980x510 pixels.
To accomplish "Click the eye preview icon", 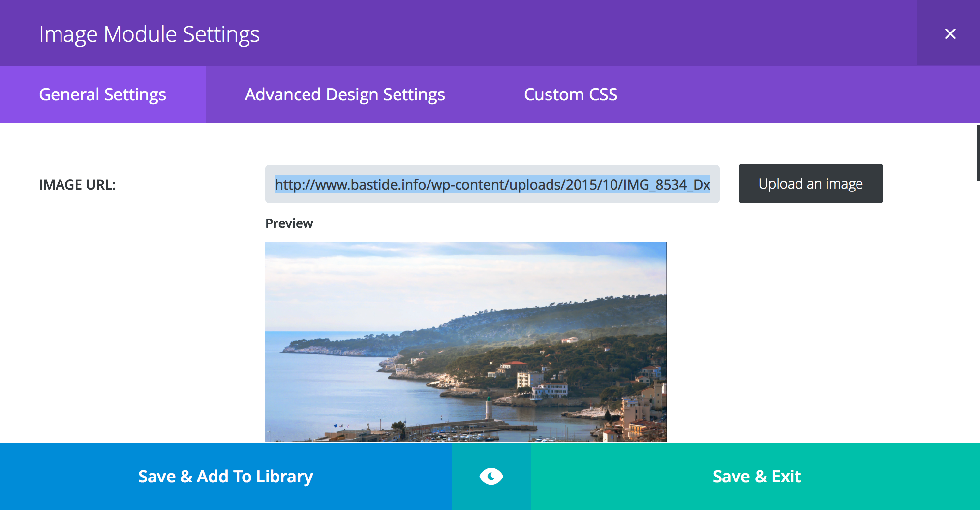I will [491, 476].
